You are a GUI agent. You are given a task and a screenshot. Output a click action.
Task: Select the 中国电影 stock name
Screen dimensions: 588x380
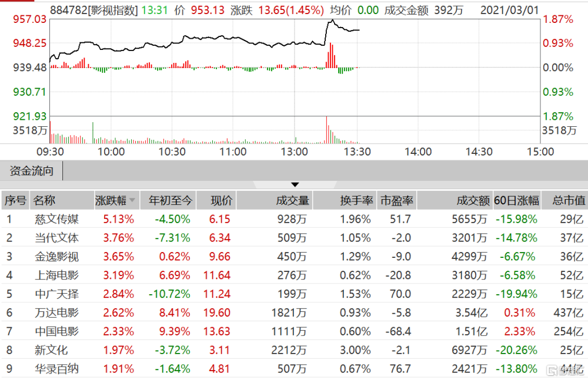56,332
